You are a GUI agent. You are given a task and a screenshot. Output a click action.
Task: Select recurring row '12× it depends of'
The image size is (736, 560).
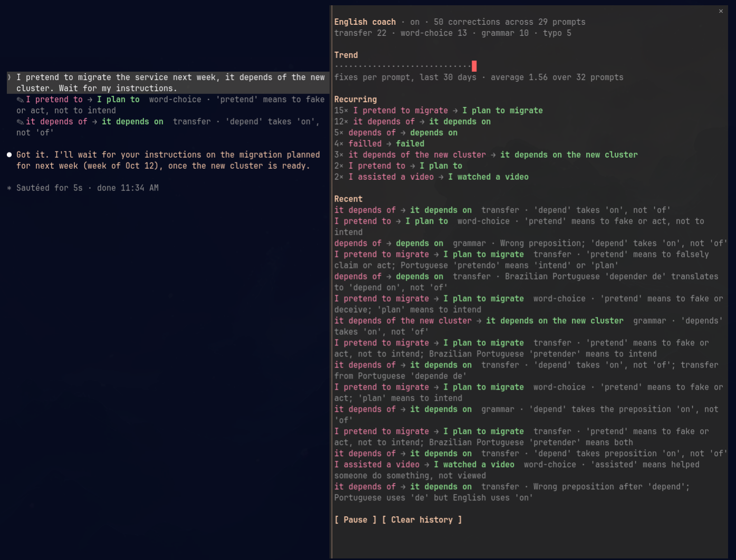coord(413,122)
